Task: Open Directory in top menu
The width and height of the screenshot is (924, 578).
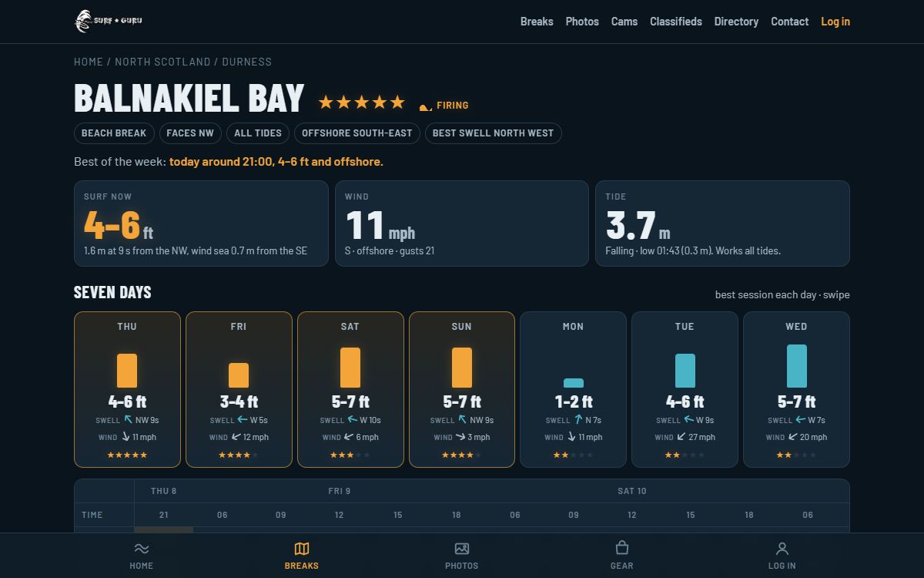Action: (736, 22)
